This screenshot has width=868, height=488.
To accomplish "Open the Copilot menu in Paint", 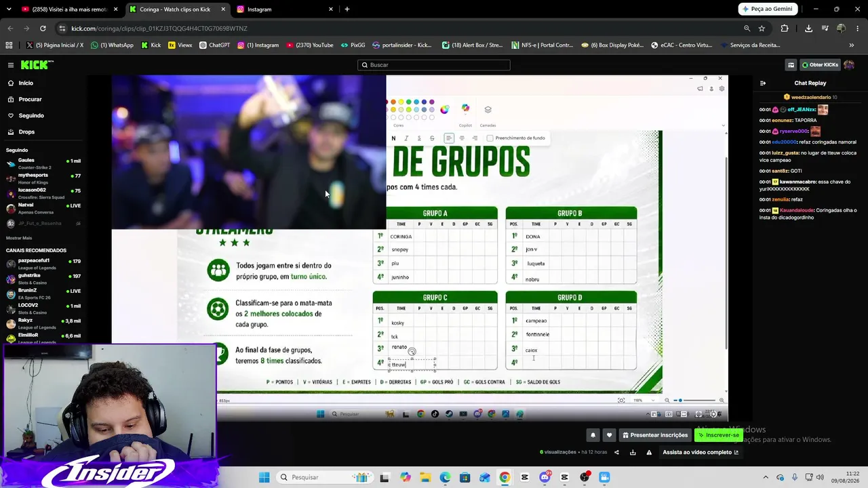I will pyautogui.click(x=465, y=108).
